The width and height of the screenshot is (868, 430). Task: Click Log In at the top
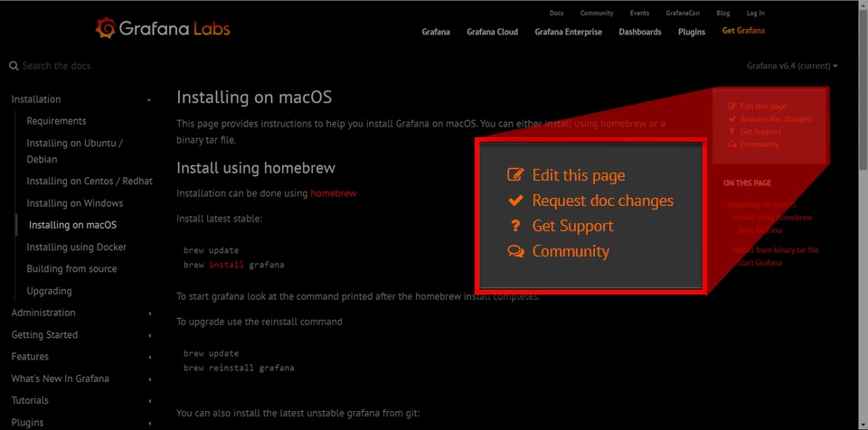click(x=755, y=13)
